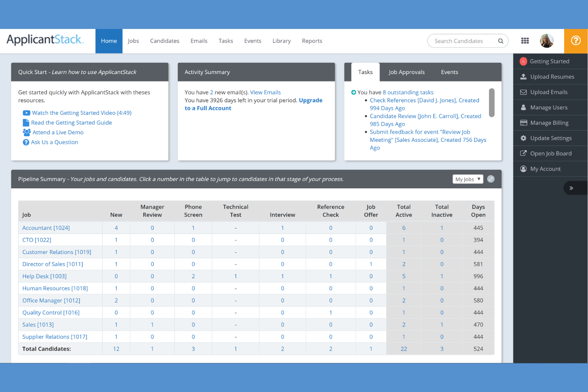Click the ApplicantStack logo
The height and width of the screenshot is (392, 588).
click(x=45, y=40)
